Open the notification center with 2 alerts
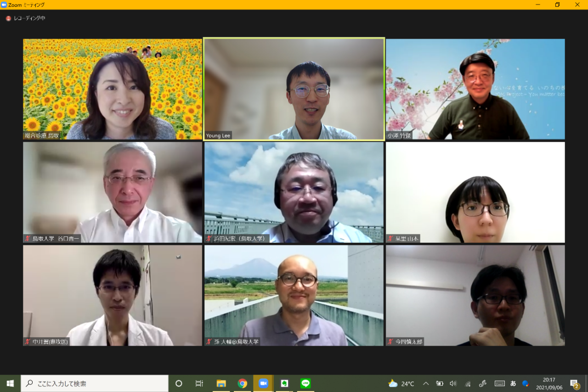The width and height of the screenshot is (588, 392). (x=575, y=383)
